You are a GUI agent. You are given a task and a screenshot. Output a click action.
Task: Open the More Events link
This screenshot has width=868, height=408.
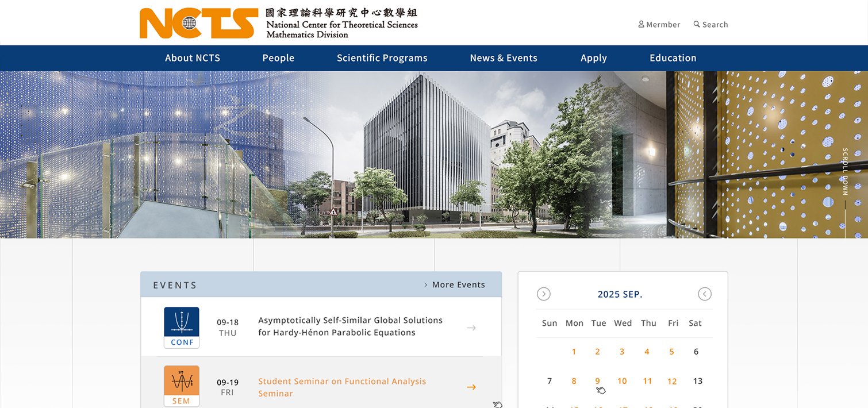pyautogui.click(x=454, y=284)
